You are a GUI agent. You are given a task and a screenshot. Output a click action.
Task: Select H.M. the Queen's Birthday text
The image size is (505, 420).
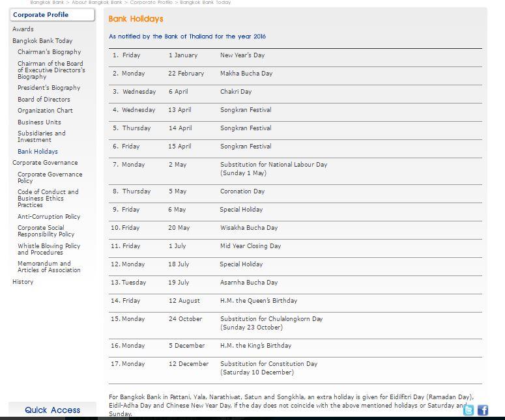coord(259,301)
